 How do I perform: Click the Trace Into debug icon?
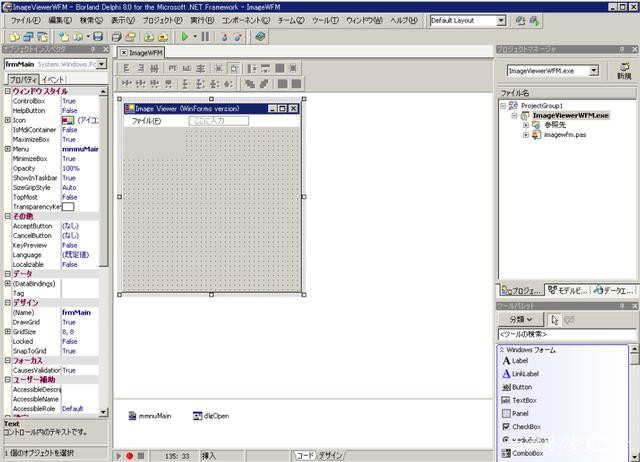point(224,37)
